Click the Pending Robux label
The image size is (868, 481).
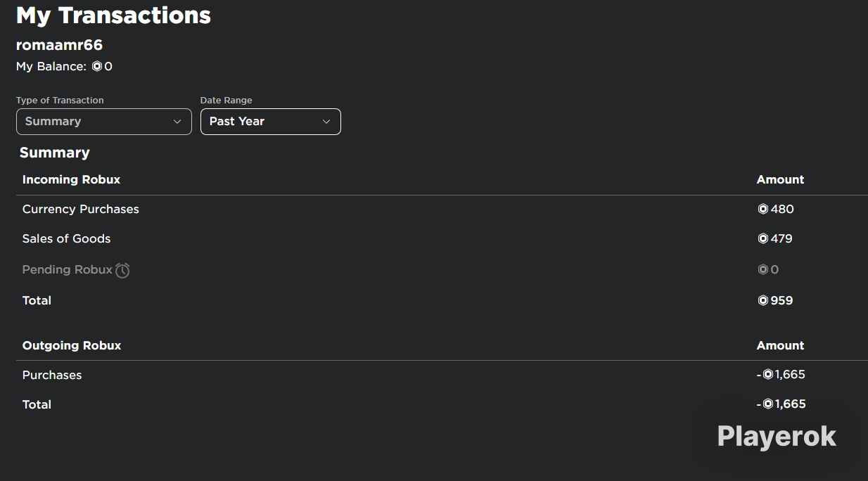point(68,269)
